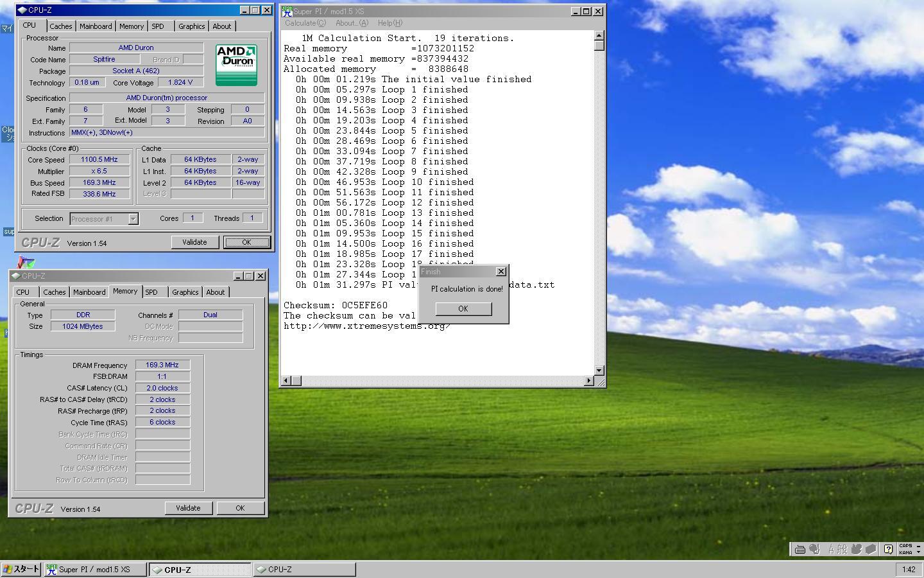This screenshot has width=924, height=578.
Task: Click language bar help question icon
Action: (888, 549)
